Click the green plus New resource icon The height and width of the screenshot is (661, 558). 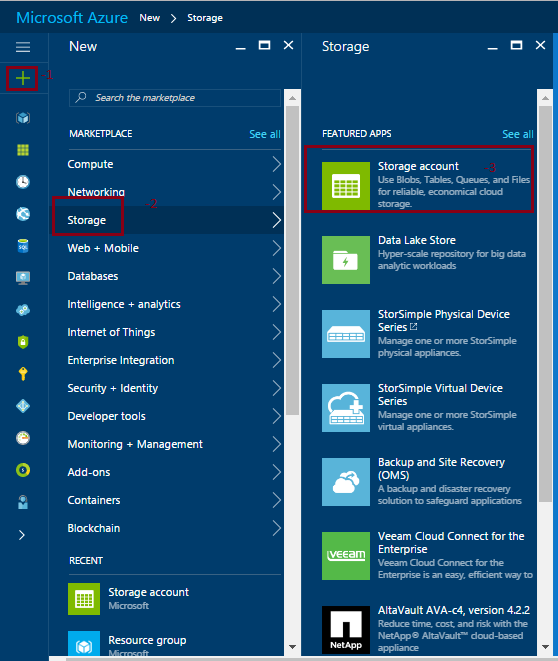tap(23, 78)
